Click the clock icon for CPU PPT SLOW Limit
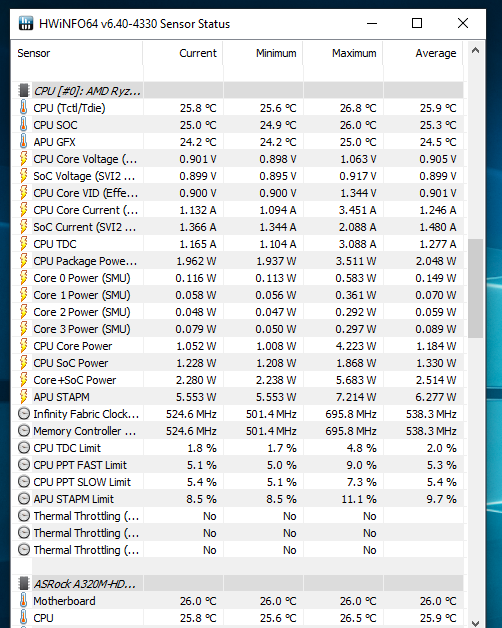Viewport: 502px width, 628px height. point(24,482)
